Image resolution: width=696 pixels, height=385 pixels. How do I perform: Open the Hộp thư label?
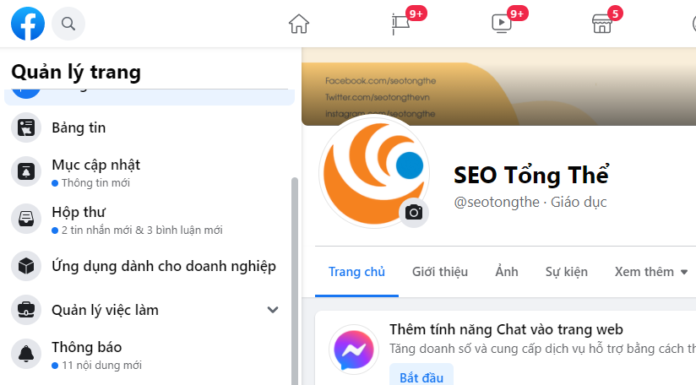pyautogui.click(x=79, y=212)
